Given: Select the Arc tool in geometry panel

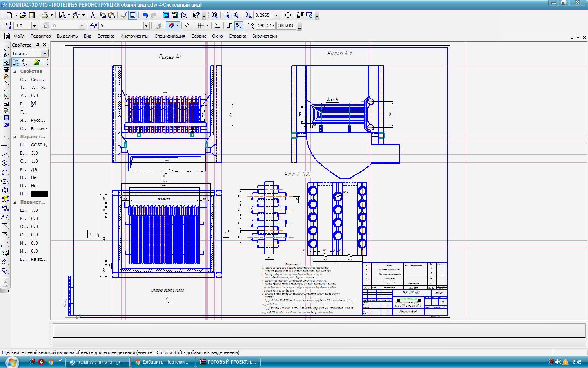Looking at the screenshot, I should (x=5, y=172).
